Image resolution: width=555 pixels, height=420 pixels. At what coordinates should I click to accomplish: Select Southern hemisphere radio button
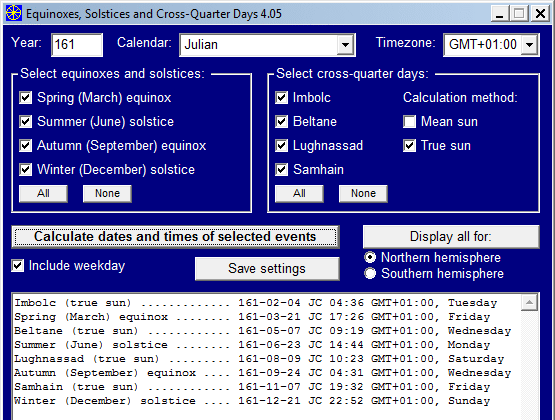[370, 274]
